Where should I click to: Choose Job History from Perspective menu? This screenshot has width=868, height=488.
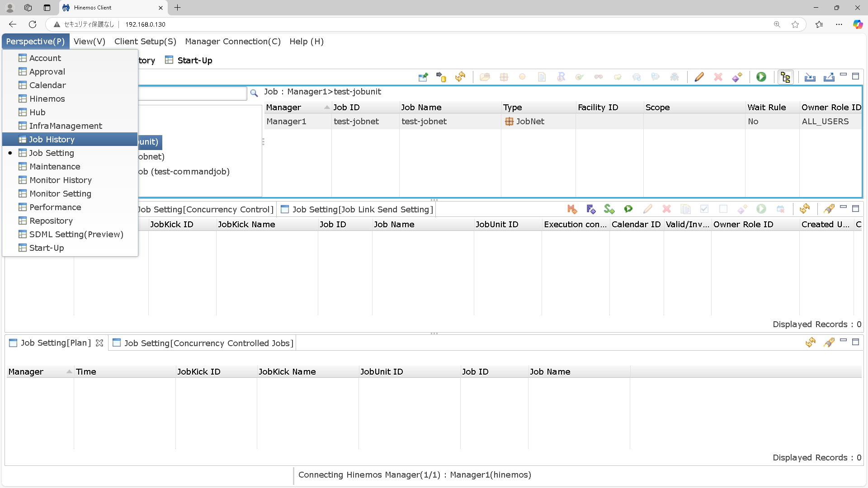(52, 140)
